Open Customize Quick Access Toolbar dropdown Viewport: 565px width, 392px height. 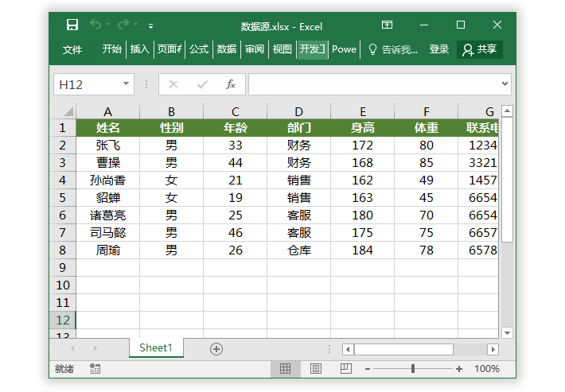click(150, 26)
